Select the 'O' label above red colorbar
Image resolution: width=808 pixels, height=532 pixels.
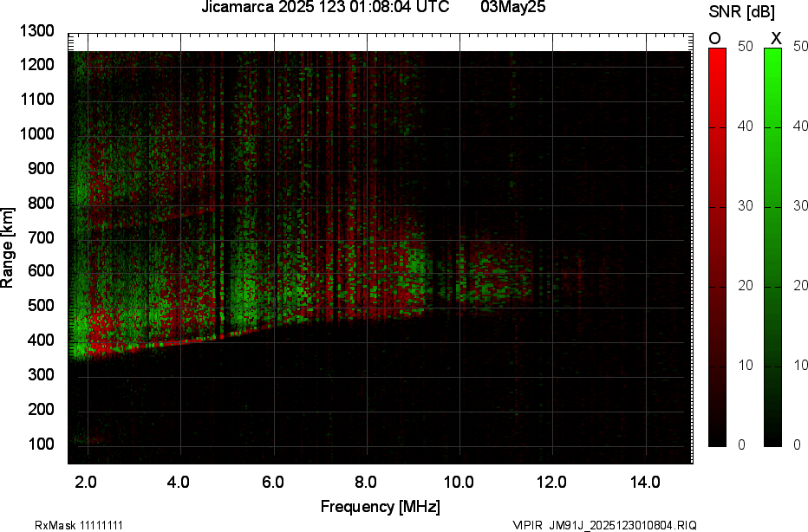(x=715, y=38)
